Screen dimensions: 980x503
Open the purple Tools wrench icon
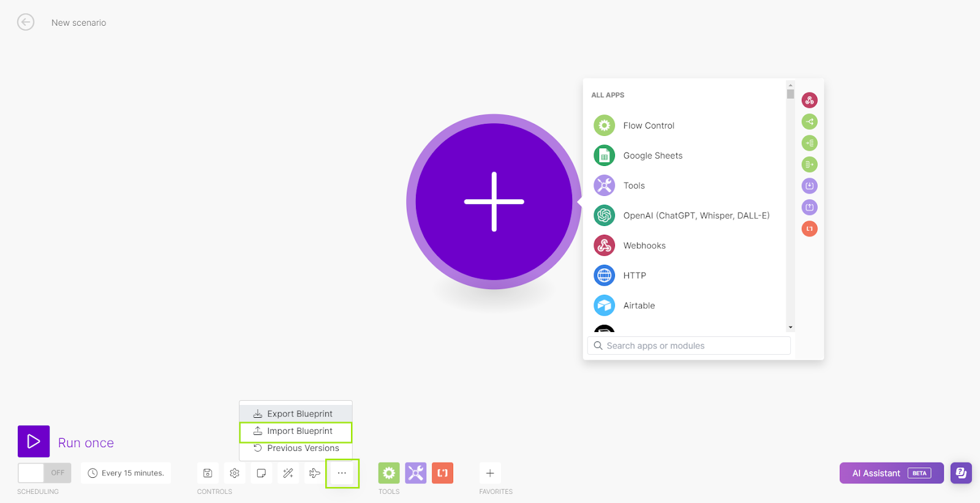pos(416,473)
